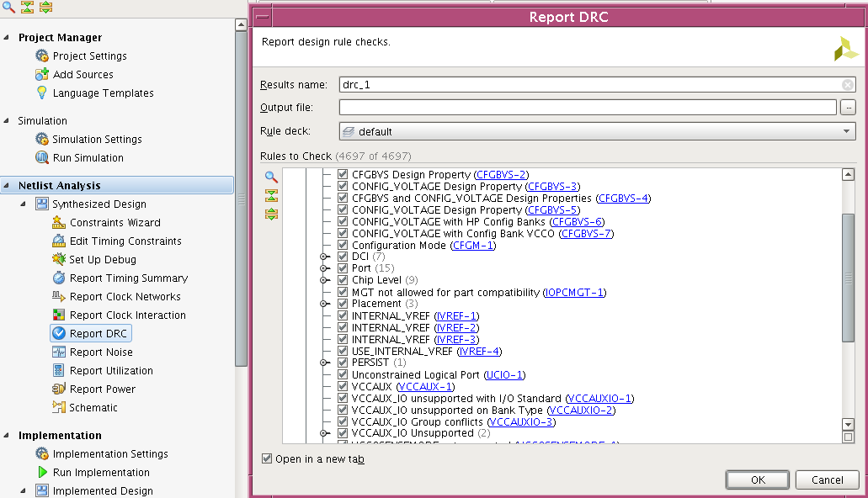Open Constraints Wizard
The image size is (868, 498).
tap(114, 222)
